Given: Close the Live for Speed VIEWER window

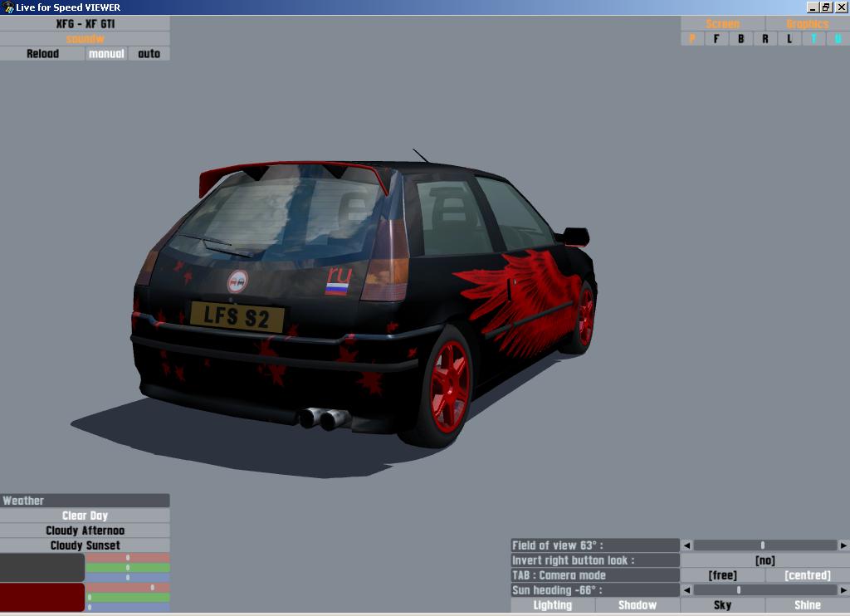Looking at the screenshot, I should pos(841,7).
